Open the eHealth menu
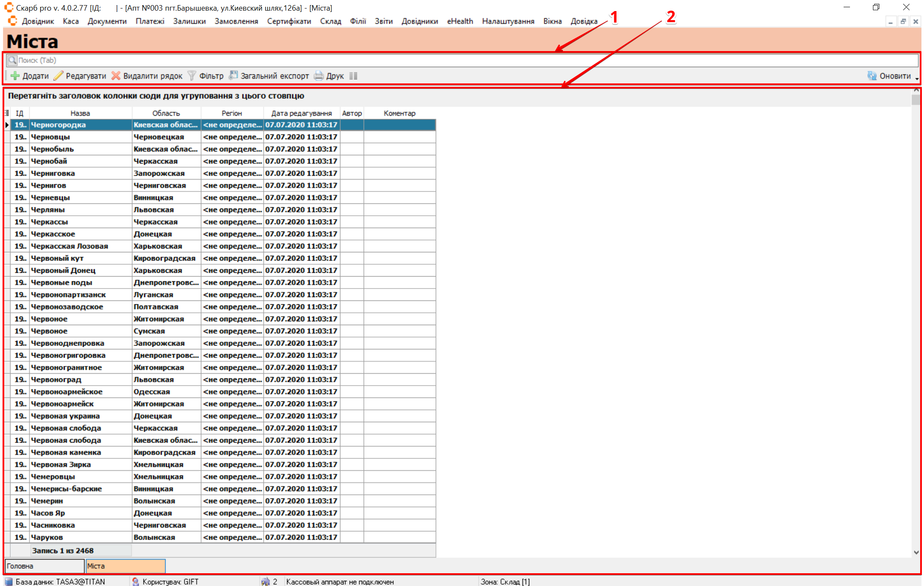This screenshot has height=586, width=924. pos(460,21)
